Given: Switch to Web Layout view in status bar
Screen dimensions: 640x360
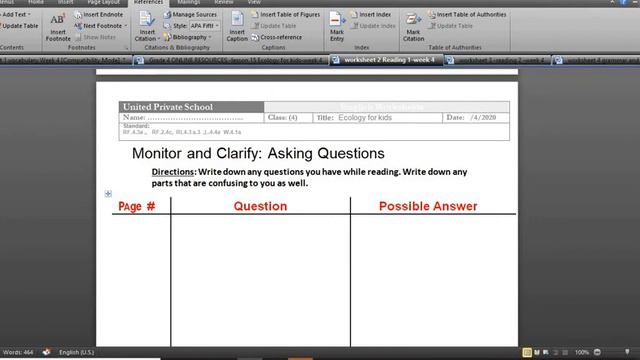Looking at the screenshot, I should click(546, 352).
